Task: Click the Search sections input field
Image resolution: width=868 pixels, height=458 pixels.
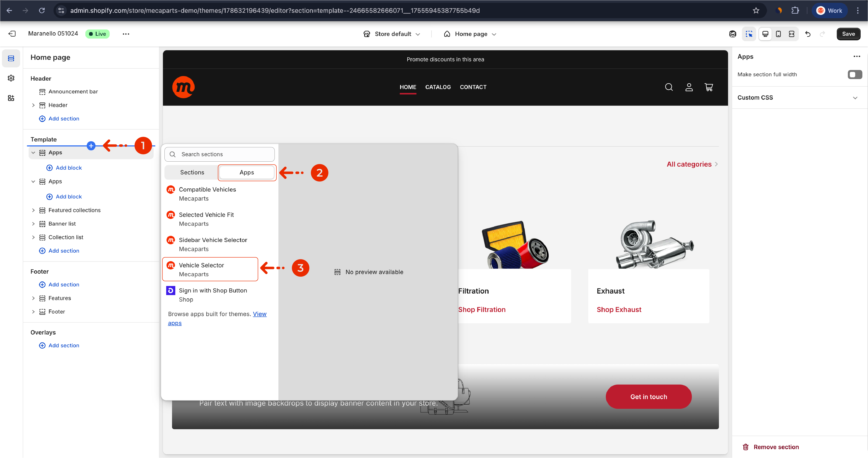Action: 220,154
